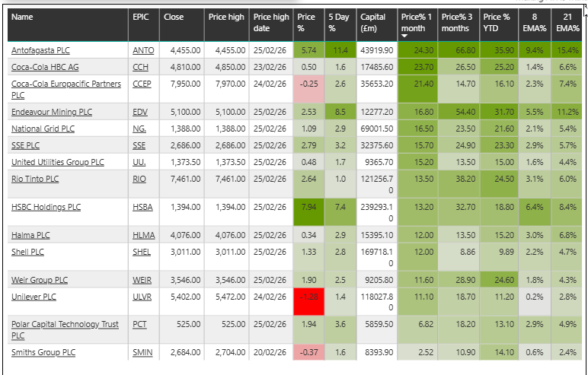Select Weir Group's 24.60 YTD cell
Screen dimensions: 588x375
(499, 280)
